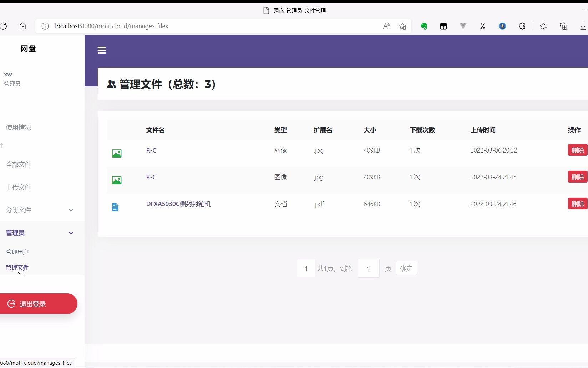The width and height of the screenshot is (588, 368).
Task: Open 管理用户 submenu item
Action: [x=17, y=252]
